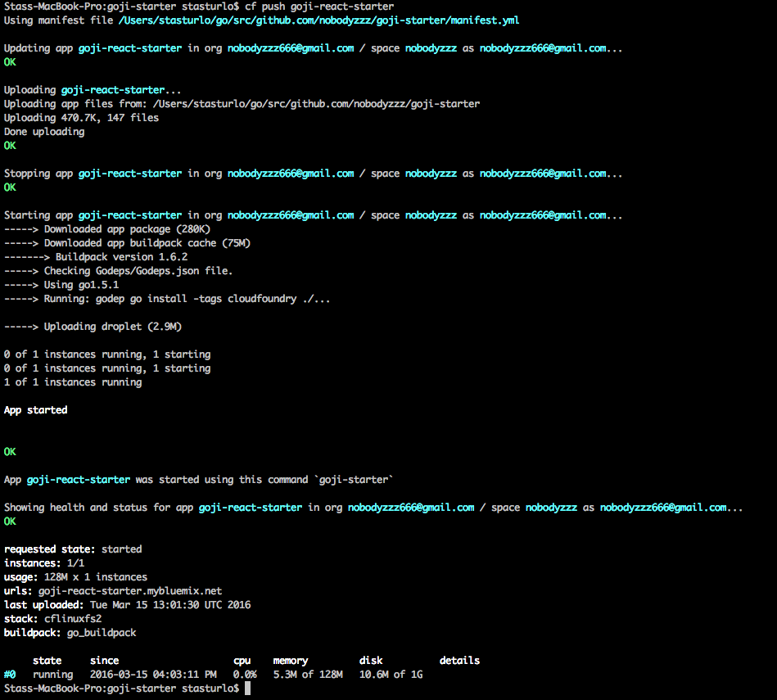
Task: Click the bold 'App started' message
Action: click(36, 409)
